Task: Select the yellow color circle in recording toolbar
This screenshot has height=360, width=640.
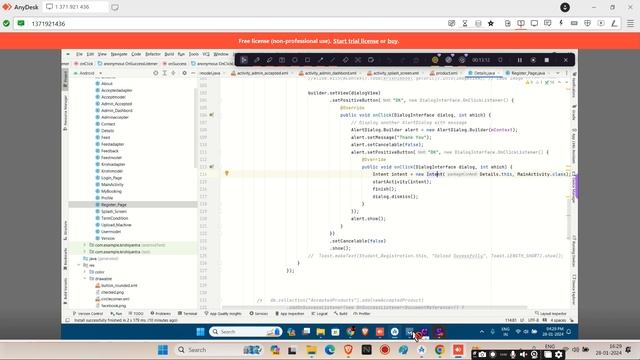Action: click(435, 60)
